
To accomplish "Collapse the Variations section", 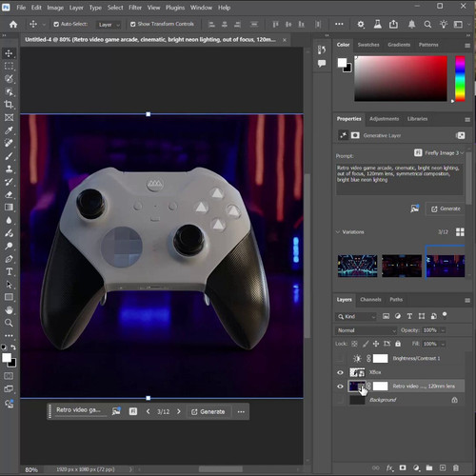I will 338,232.
